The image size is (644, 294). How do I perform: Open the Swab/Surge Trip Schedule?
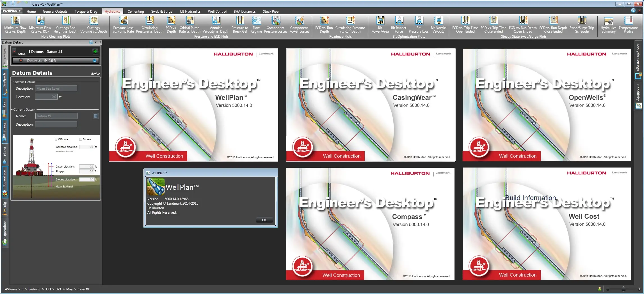582,25
